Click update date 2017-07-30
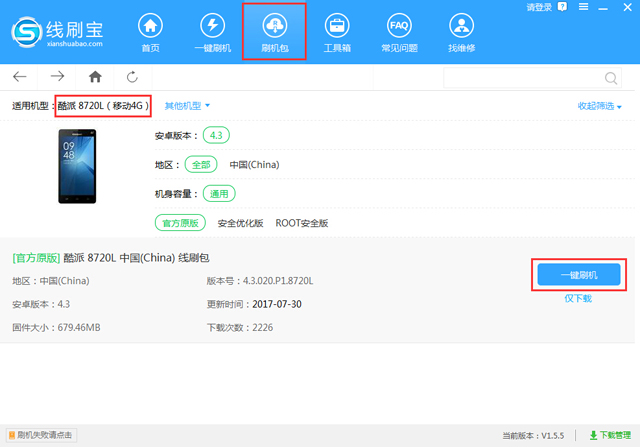 click(x=277, y=304)
